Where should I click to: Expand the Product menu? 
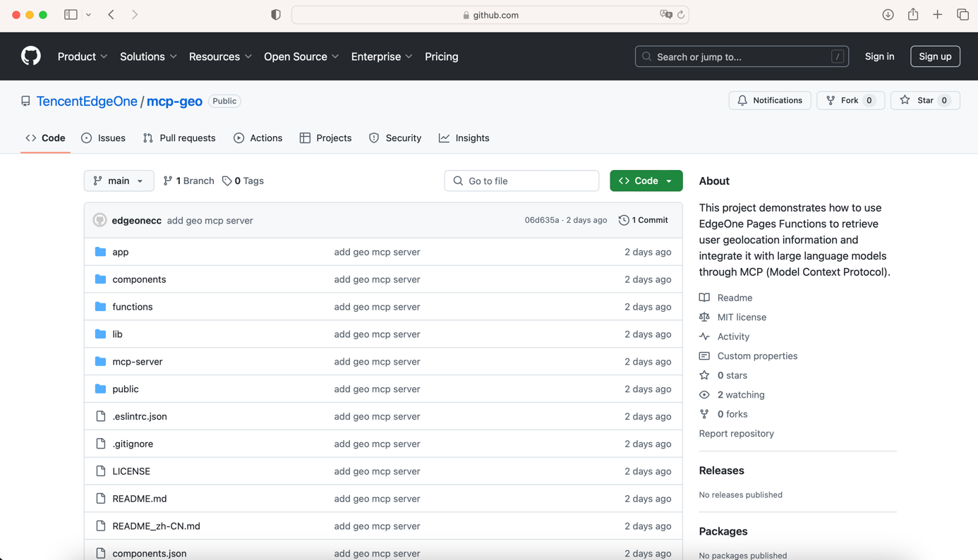[x=83, y=56]
